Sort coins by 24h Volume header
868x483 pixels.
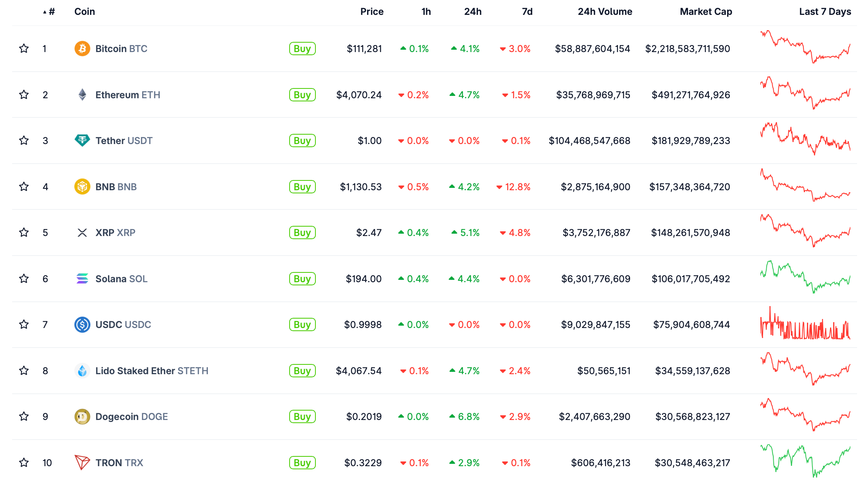pyautogui.click(x=605, y=12)
